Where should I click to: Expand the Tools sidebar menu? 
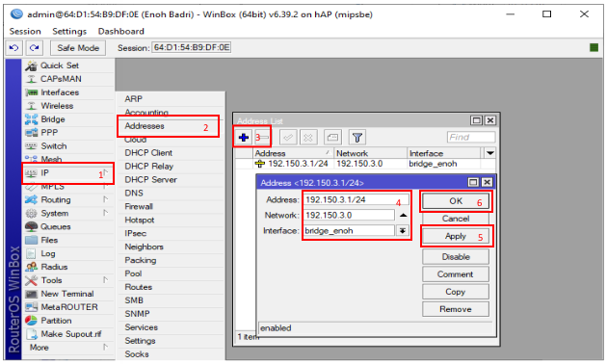[68, 280]
